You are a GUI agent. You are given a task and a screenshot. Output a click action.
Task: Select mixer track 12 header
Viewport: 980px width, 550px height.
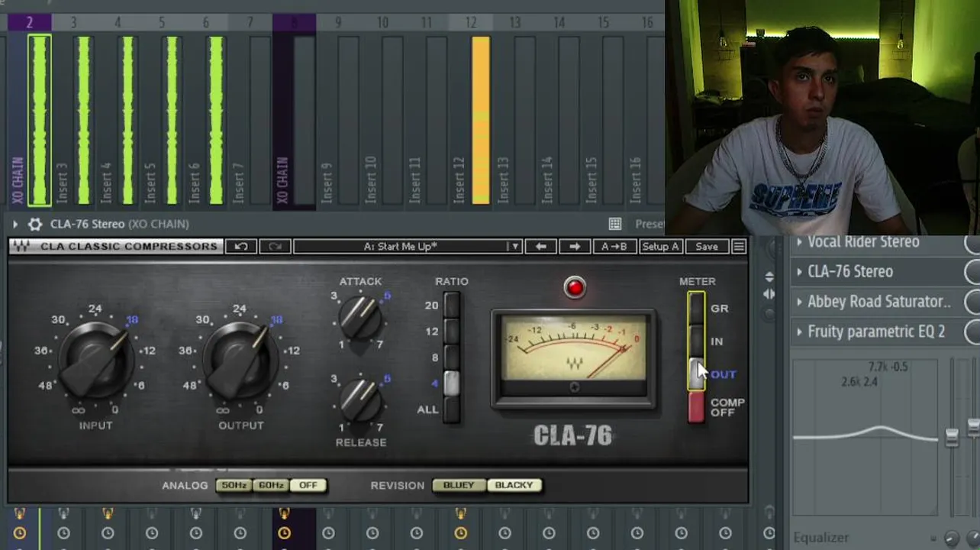471,23
